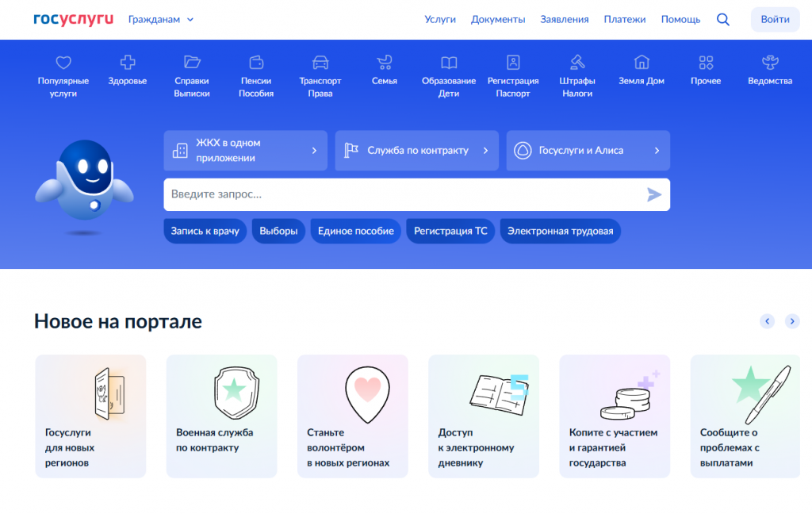The image size is (812, 514).
Task: Click the magnifier search icon in header
Action: (x=723, y=20)
